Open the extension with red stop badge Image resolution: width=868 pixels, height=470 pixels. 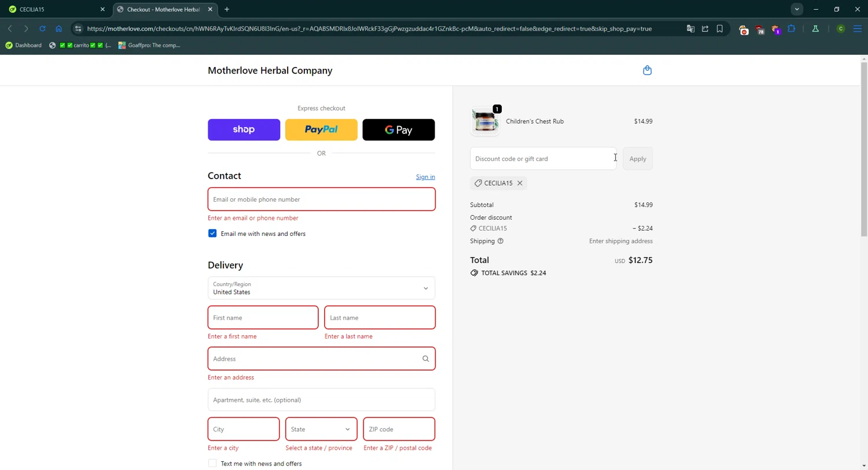[x=744, y=29]
